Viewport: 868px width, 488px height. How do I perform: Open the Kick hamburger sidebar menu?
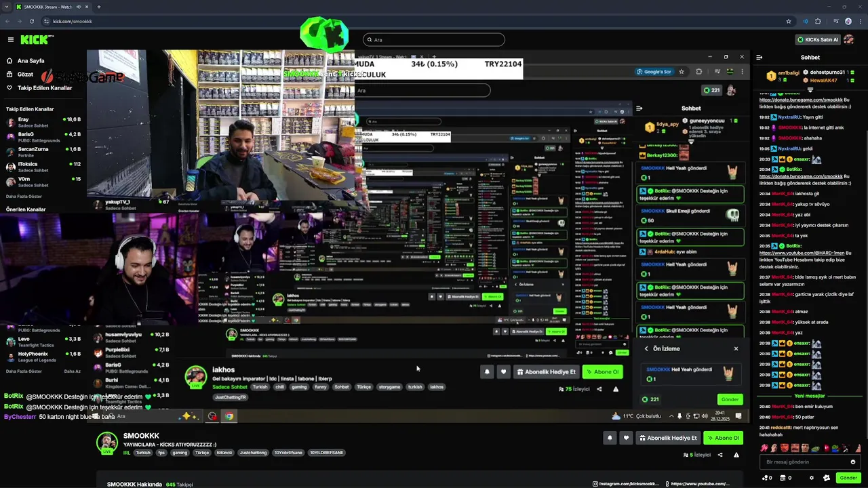[x=10, y=40]
